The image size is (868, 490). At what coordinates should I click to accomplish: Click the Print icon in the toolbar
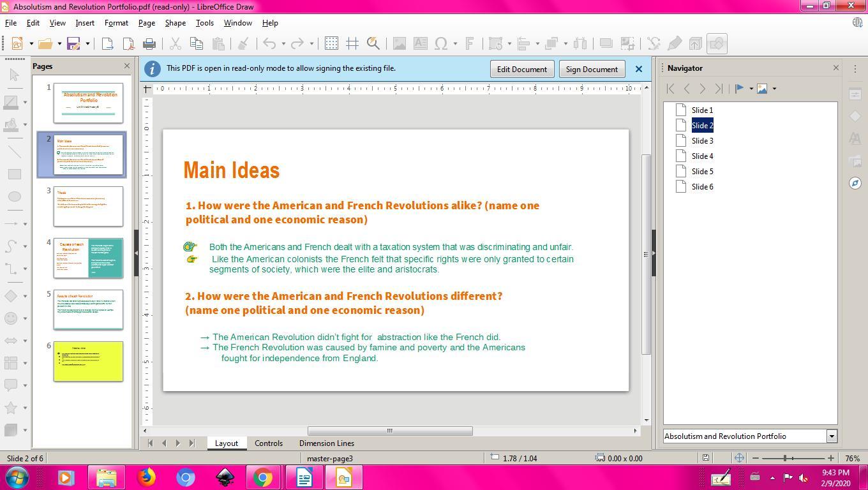coord(149,43)
